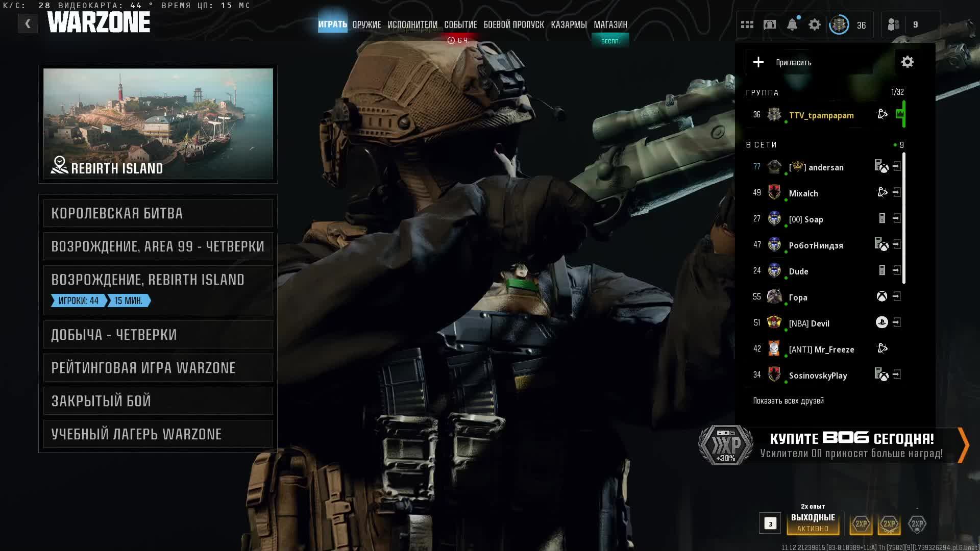Image resolution: width=980 pixels, height=551 pixels.
Task: Select the КОРОЛЕВСКАЯ БИТВА mode
Action: pyautogui.click(x=158, y=213)
